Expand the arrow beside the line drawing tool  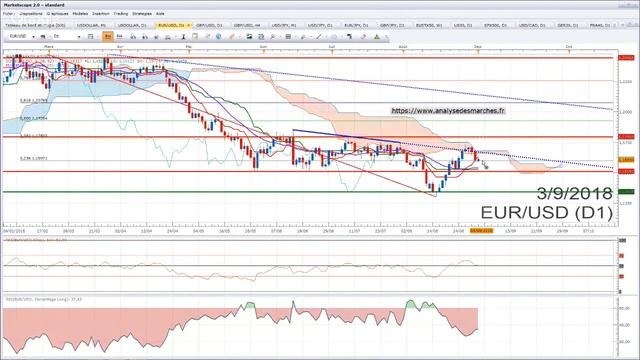[x=326, y=37]
